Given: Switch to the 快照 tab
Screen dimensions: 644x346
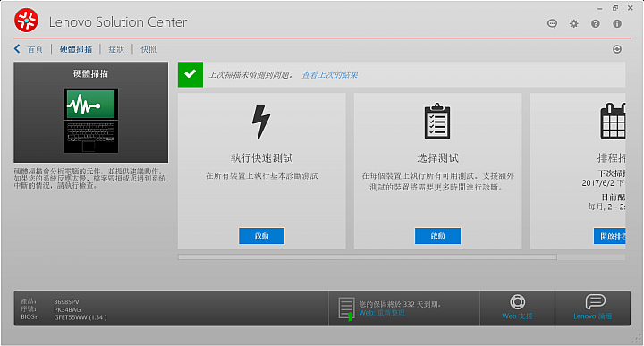Looking at the screenshot, I should pyautogui.click(x=148, y=49).
